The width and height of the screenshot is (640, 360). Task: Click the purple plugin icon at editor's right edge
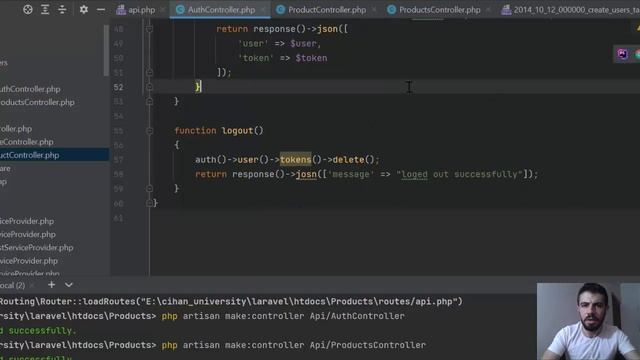[622, 54]
